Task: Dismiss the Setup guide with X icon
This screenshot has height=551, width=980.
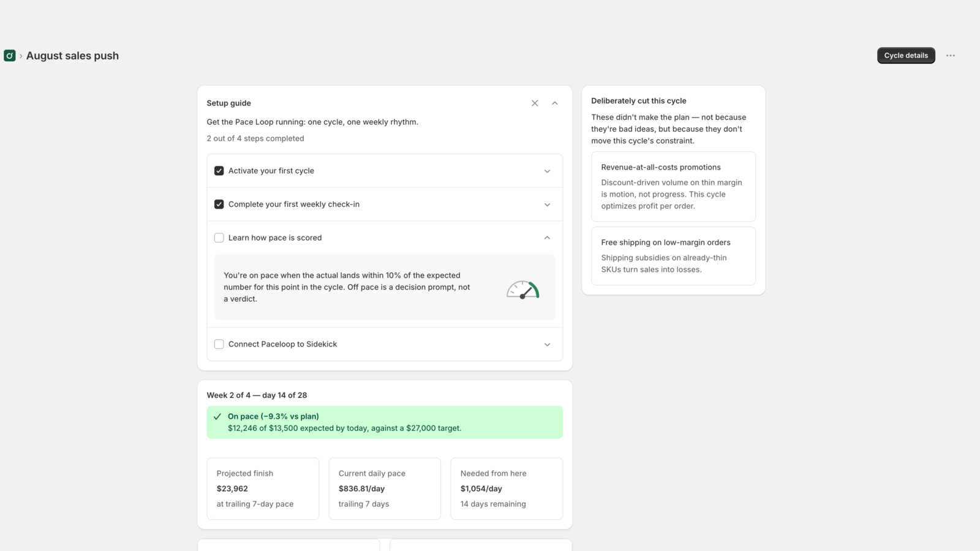Action: 535,103
